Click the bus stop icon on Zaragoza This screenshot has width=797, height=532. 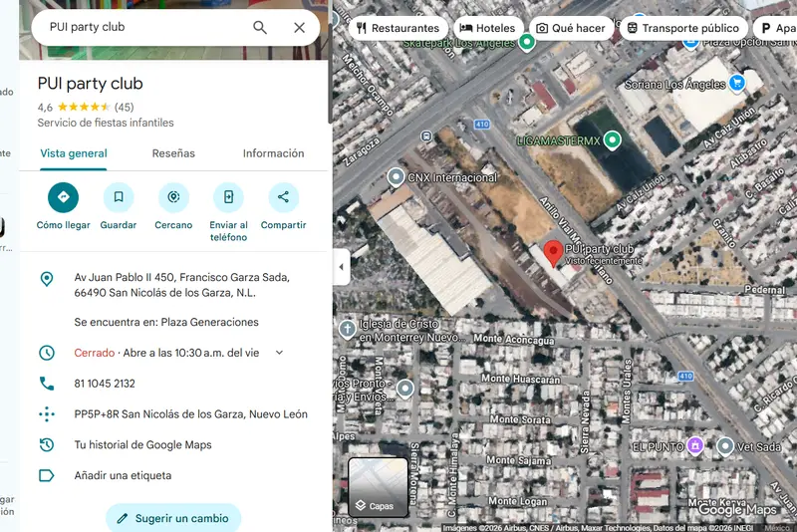(426, 136)
